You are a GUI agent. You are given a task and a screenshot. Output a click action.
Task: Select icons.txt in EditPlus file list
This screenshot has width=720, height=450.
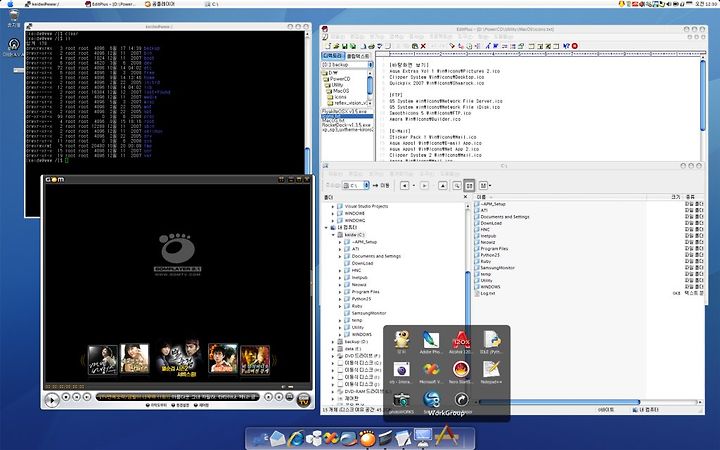[347, 117]
